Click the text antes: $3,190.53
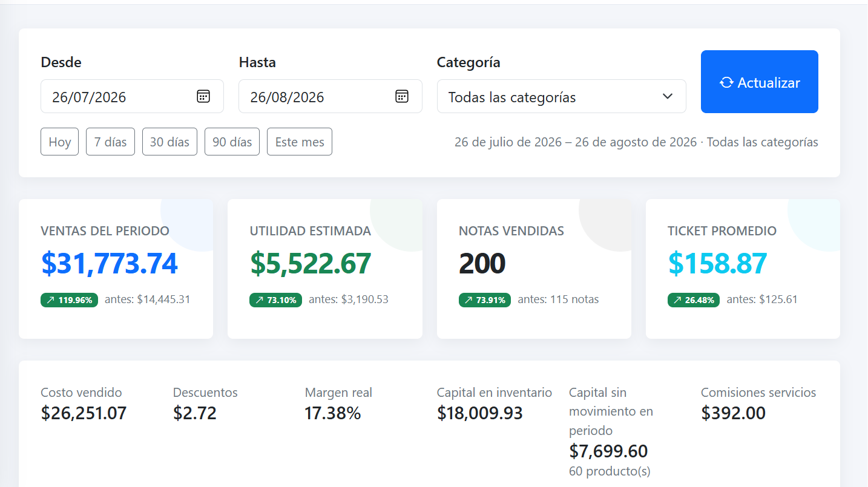The image size is (868, 487). coord(349,299)
